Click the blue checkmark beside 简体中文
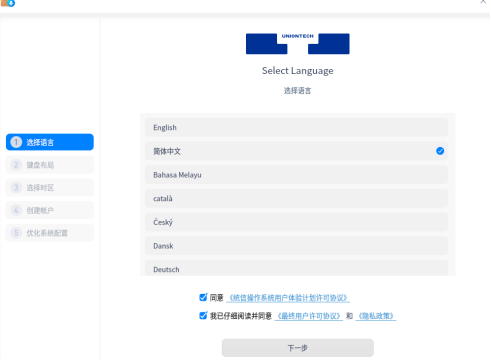The image size is (491, 361). point(440,151)
